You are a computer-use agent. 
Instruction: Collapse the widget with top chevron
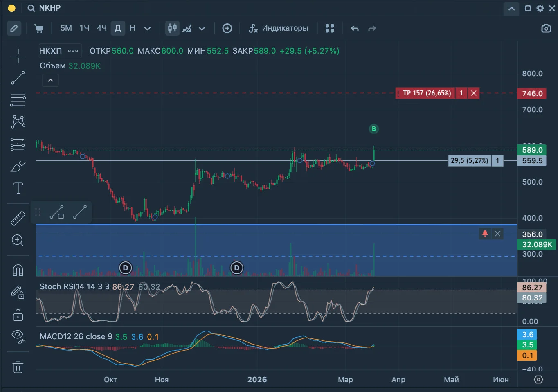511,8
